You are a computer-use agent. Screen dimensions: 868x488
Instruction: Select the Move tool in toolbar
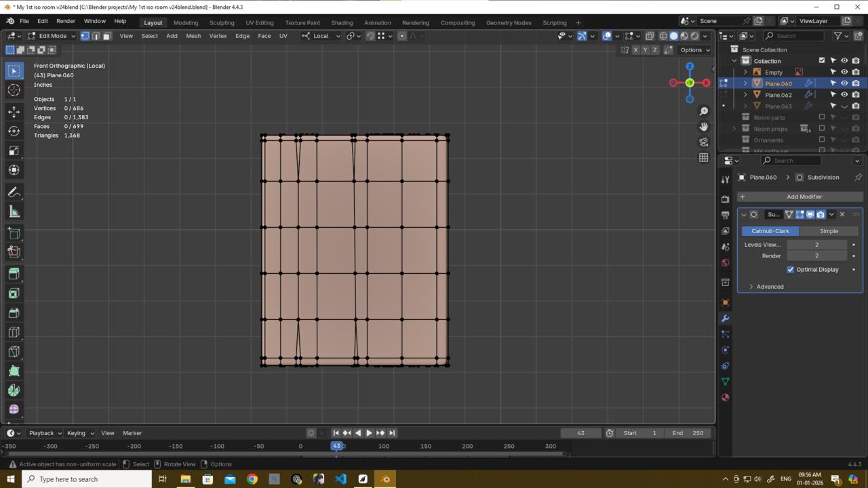[x=14, y=111]
